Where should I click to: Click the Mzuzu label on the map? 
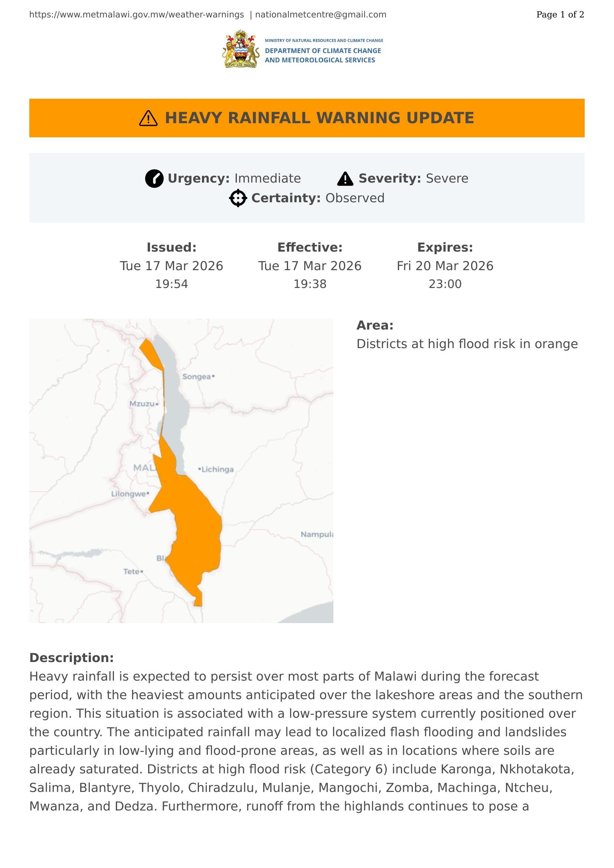(x=142, y=404)
